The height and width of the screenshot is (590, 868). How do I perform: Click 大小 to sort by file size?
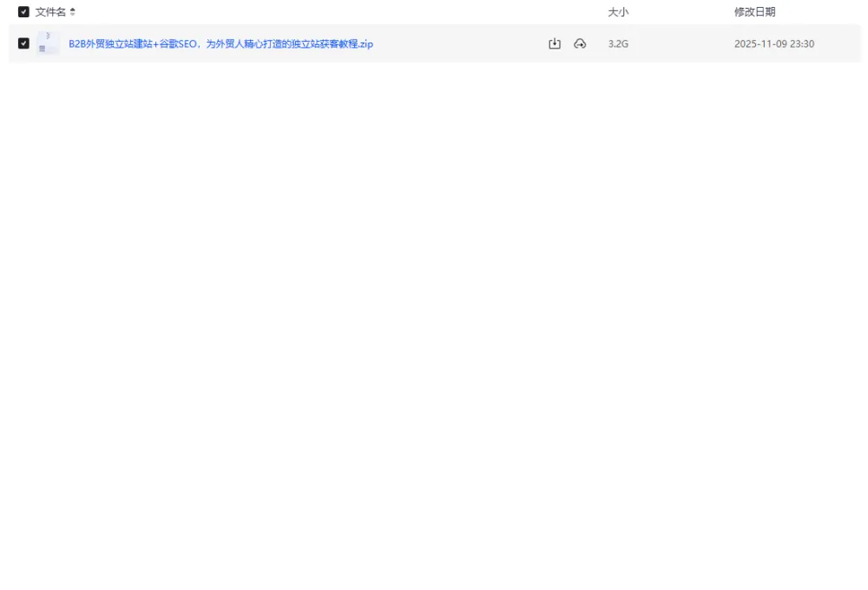(616, 12)
